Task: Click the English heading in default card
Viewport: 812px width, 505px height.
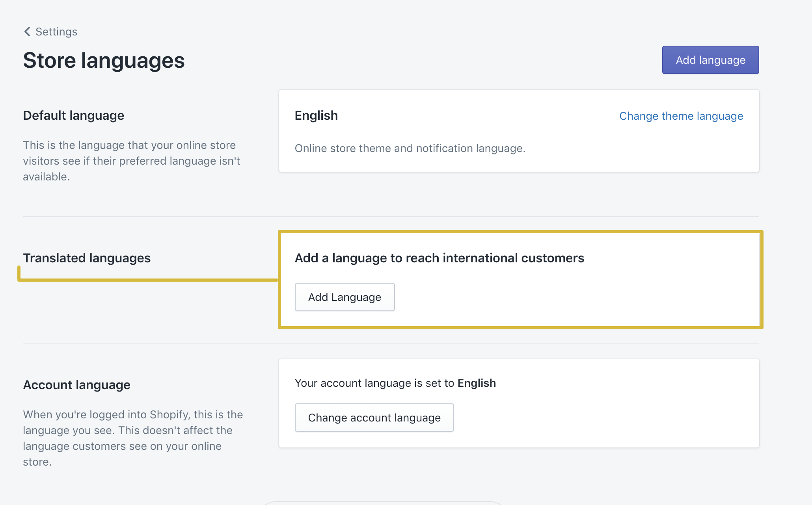Action: pos(316,115)
